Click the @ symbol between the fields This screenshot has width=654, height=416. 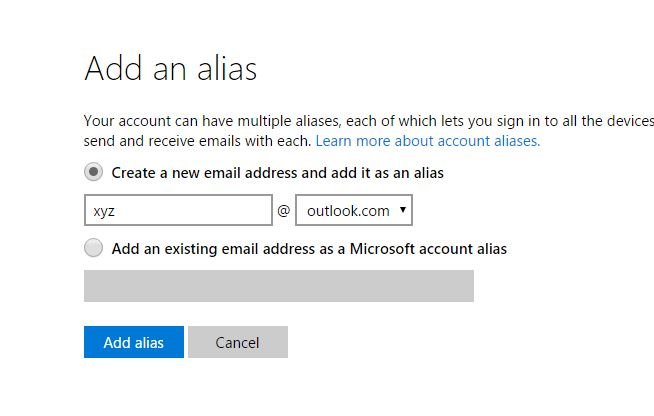[283, 211]
